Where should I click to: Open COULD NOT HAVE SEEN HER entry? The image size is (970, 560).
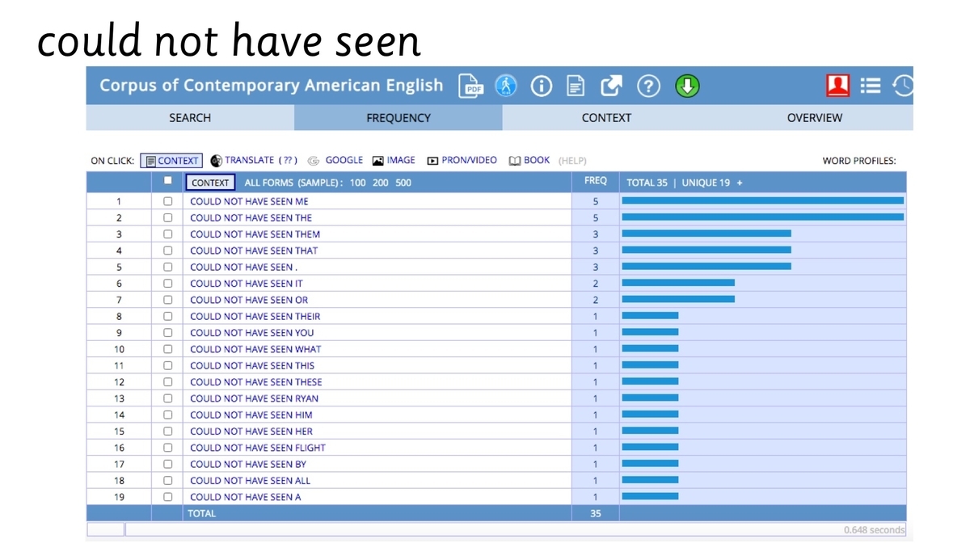pyautogui.click(x=251, y=432)
